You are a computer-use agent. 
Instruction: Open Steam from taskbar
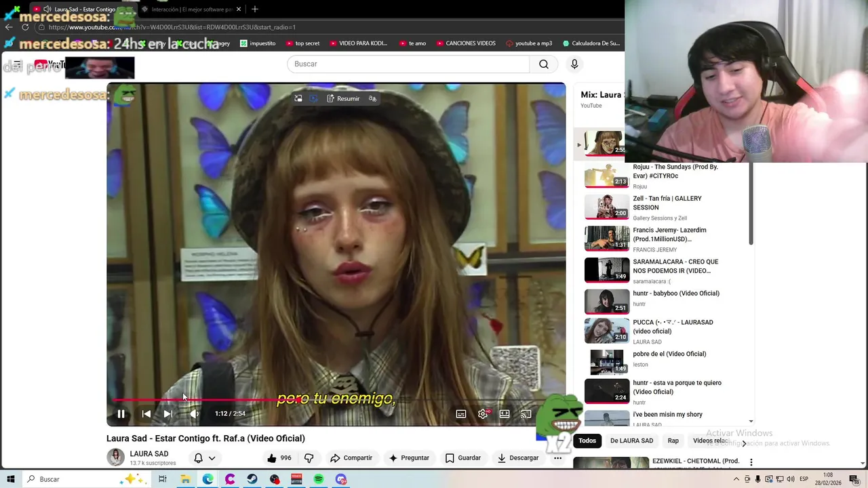point(252,479)
